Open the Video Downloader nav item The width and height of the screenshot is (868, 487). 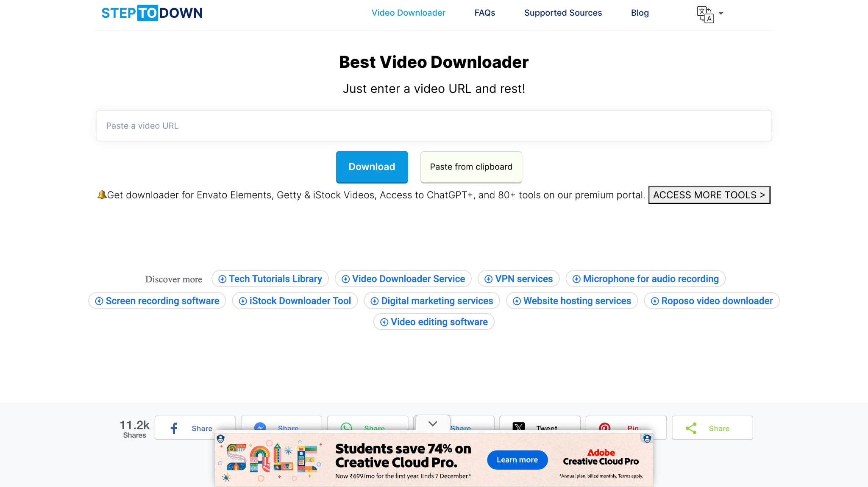[x=408, y=13]
